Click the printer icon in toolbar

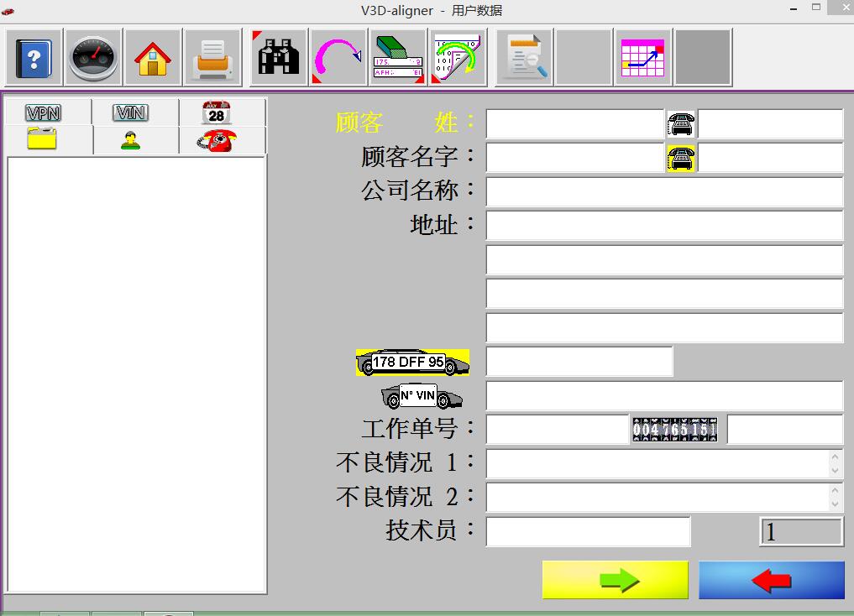212,58
